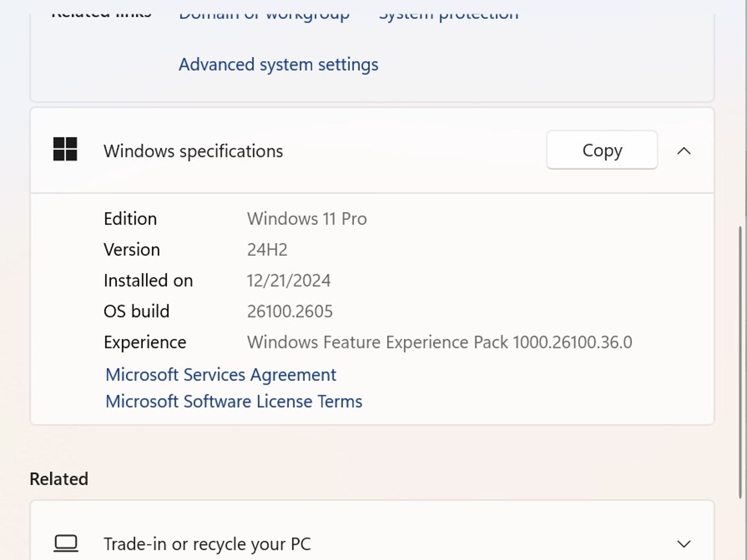747x560 pixels.
Task: Click the Version label
Action: pyautogui.click(x=132, y=250)
